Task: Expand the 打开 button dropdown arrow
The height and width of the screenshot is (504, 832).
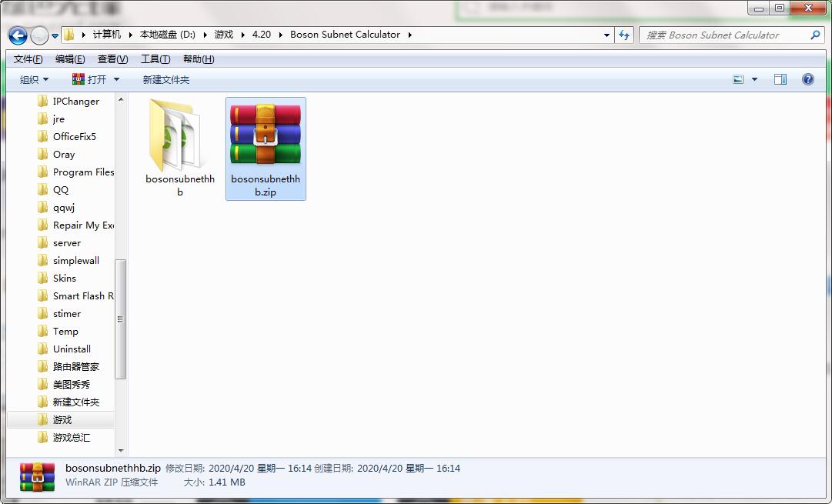Action: [116, 79]
